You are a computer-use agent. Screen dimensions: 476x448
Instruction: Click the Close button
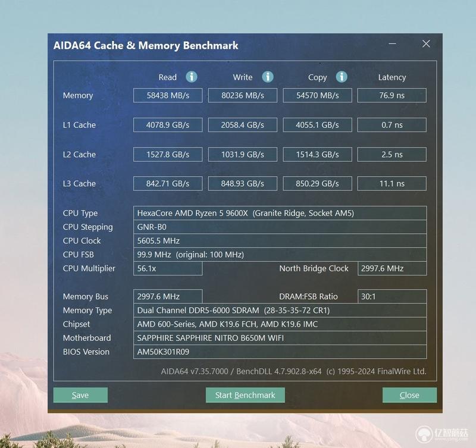(409, 395)
